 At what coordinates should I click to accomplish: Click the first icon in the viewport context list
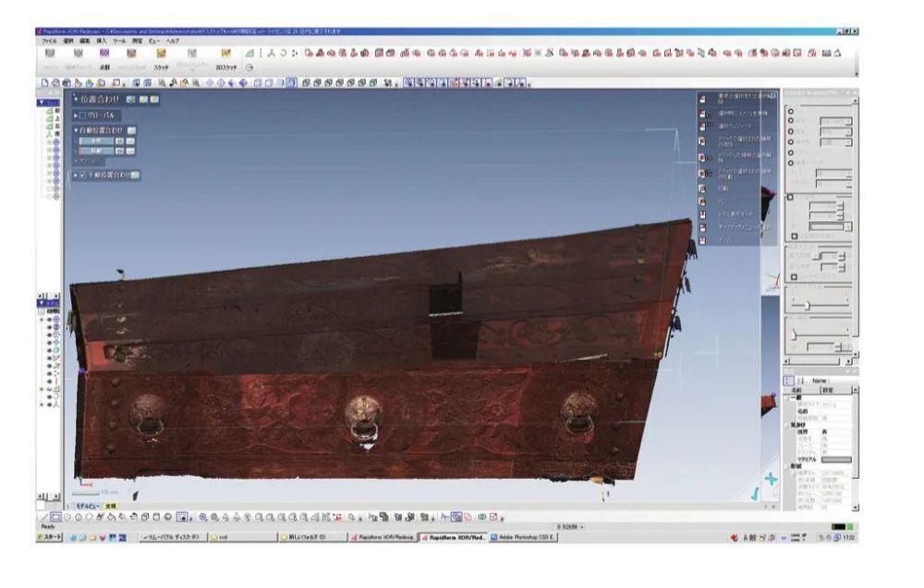(702, 97)
